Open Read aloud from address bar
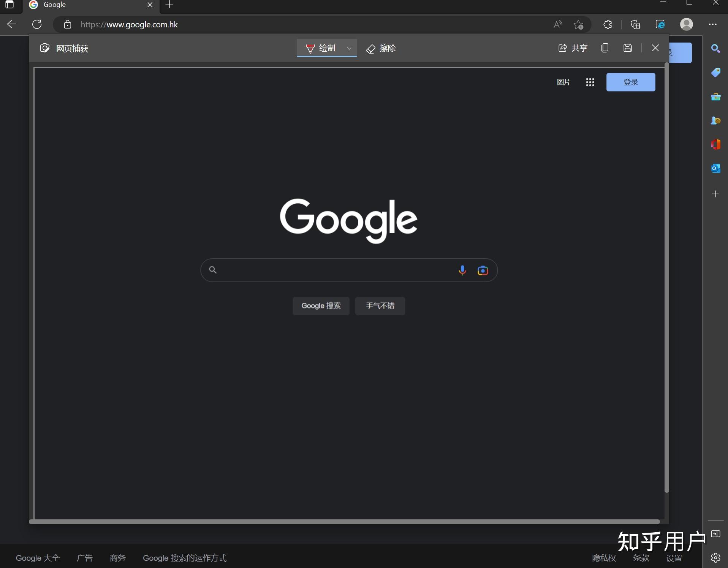 tap(558, 25)
